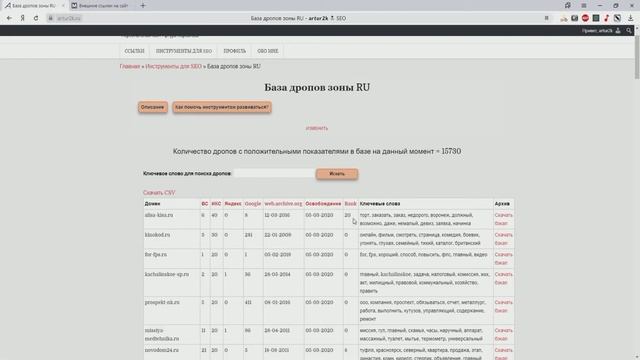Viewport: 640px width, 360px height.
Task: Download archive for the novodom24.ru row
Action: [x=503, y=354]
